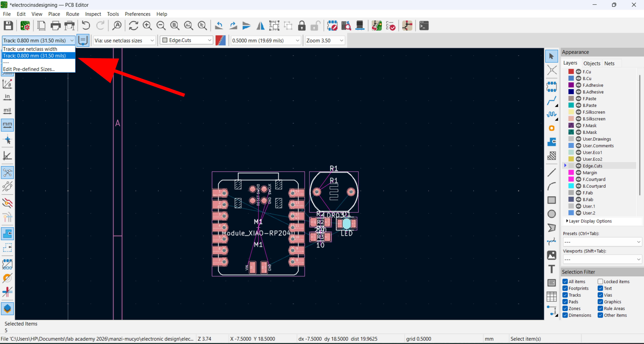Select the Add Text tool
Screen dimensions: 644x344
coord(551,269)
